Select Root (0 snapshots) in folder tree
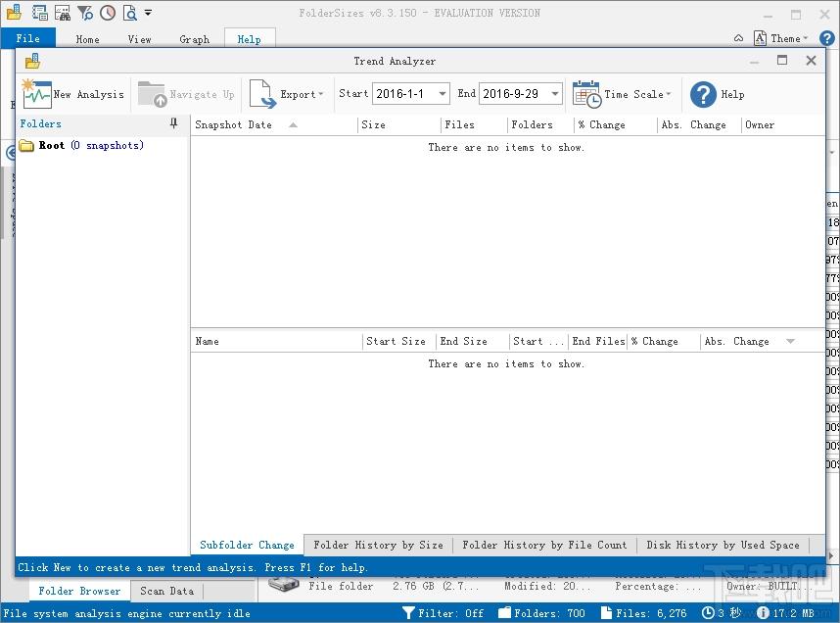The width and height of the screenshot is (840, 623). pyautogui.click(x=91, y=145)
